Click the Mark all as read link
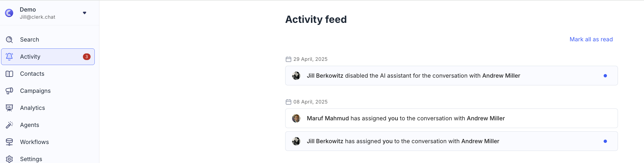Viewport: 644px width, 163px height. tap(591, 39)
